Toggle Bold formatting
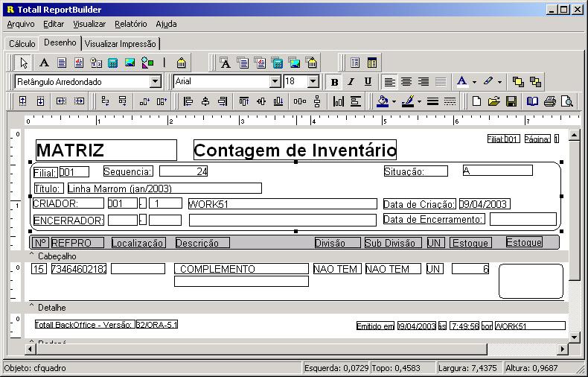This screenshot has width=588, height=377. pyautogui.click(x=334, y=82)
